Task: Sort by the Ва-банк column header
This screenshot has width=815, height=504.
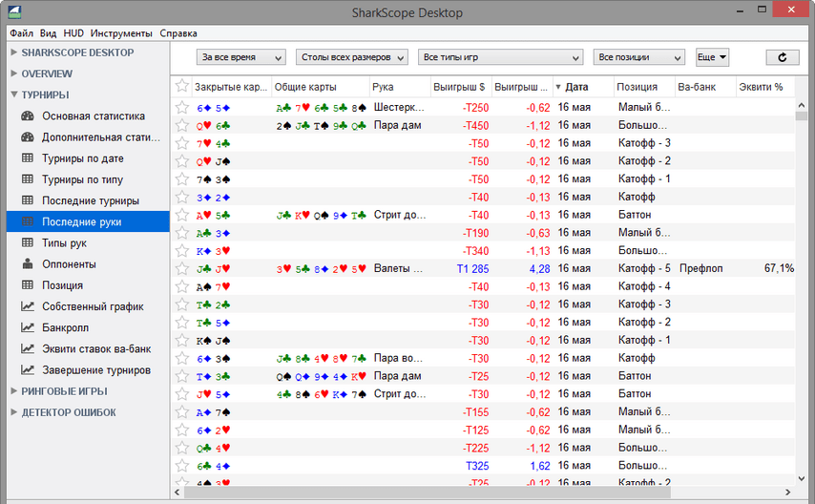Action: pos(705,87)
